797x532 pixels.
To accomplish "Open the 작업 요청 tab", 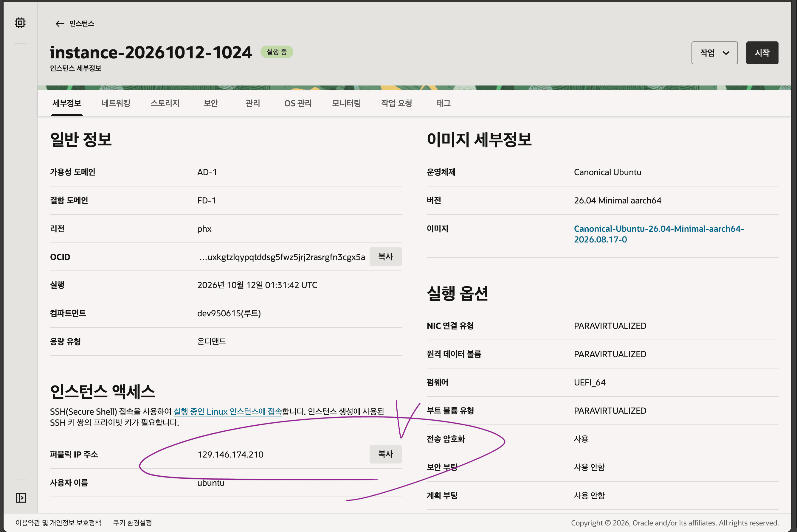I will [x=396, y=103].
